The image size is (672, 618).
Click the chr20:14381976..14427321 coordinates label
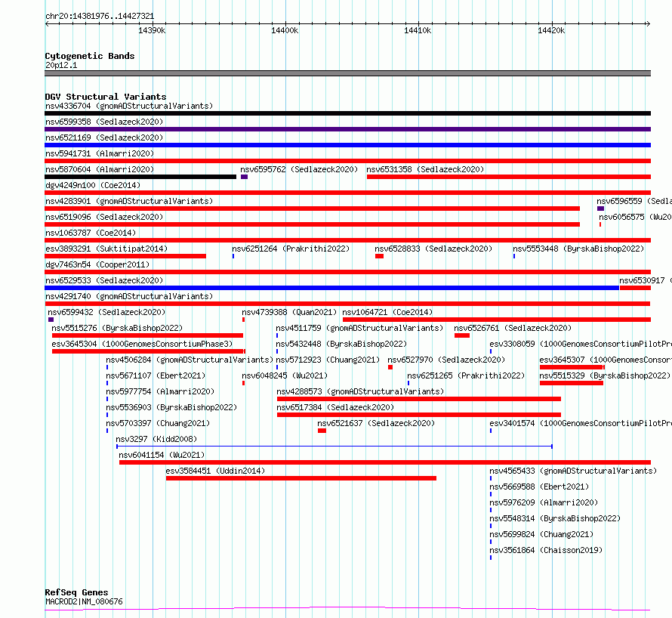100,16
